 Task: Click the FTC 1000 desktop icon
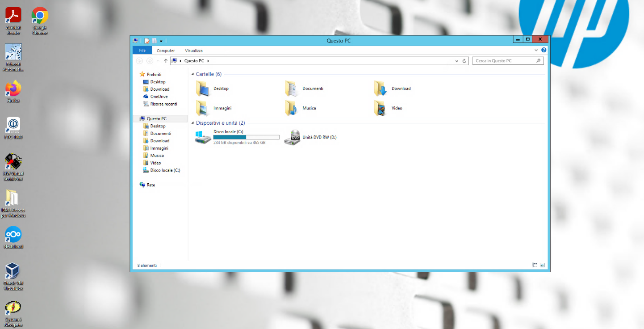pyautogui.click(x=13, y=128)
